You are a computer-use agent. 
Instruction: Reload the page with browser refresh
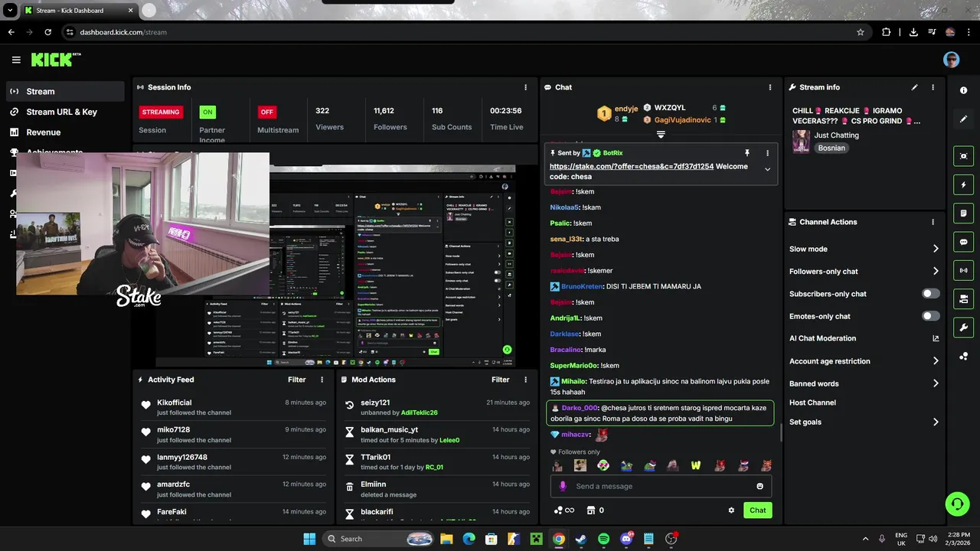48,32
